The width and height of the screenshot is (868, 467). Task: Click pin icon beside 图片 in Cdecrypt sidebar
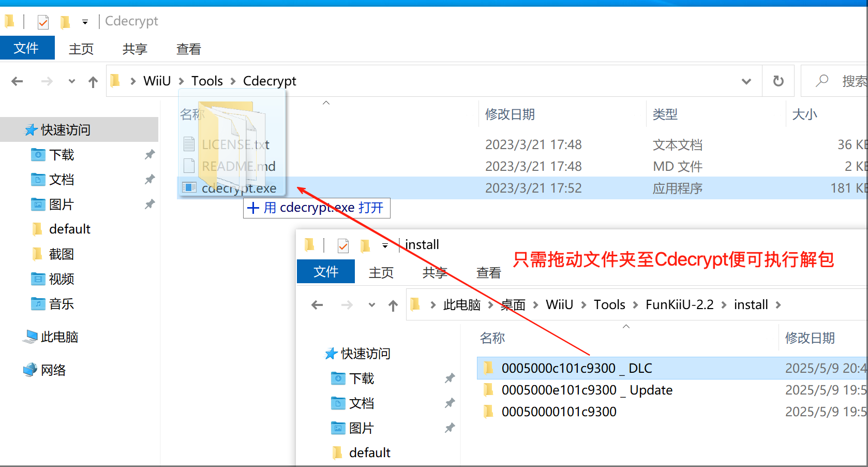point(149,204)
